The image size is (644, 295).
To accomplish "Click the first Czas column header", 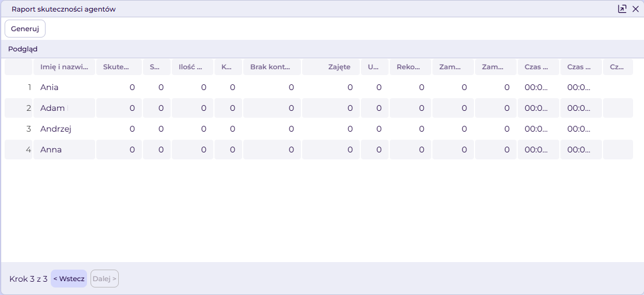I will 538,67.
